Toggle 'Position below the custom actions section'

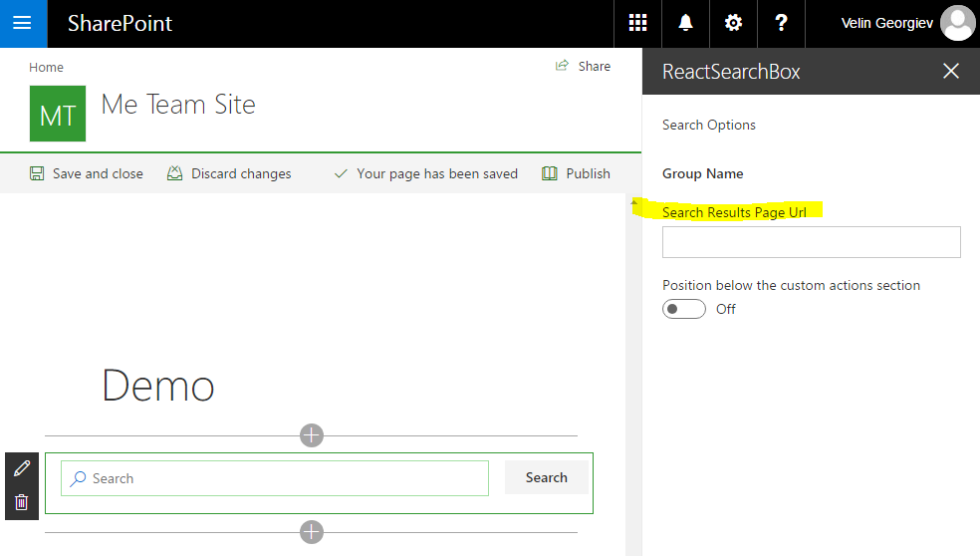pos(684,309)
